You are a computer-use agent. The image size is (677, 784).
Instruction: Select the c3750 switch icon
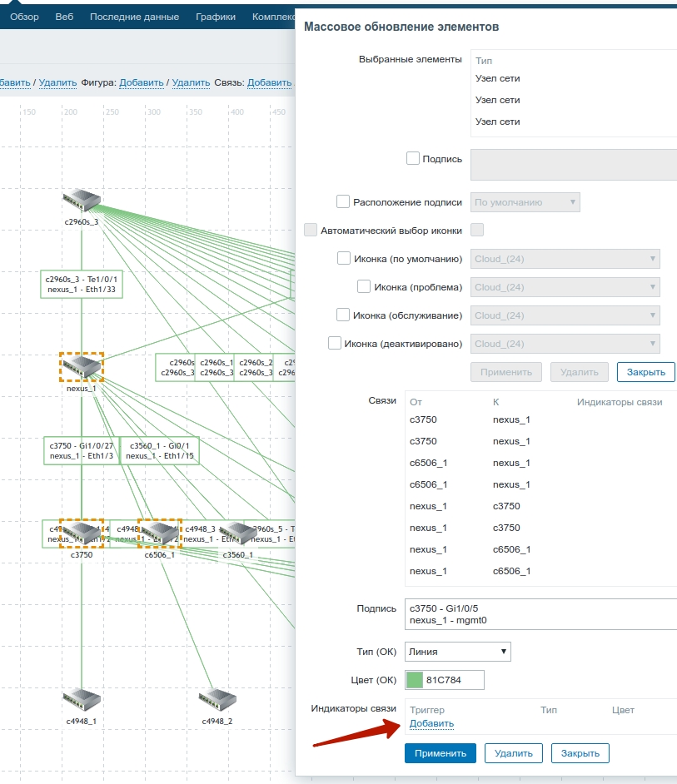(82, 533)
